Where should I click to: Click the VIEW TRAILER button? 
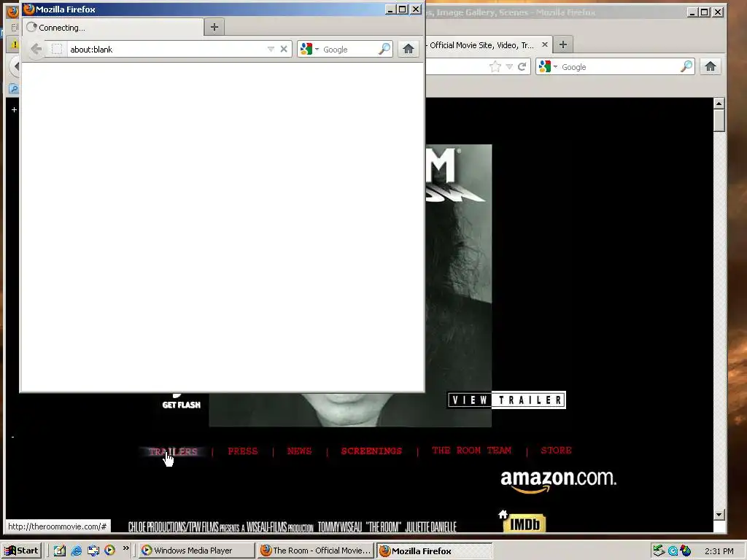click(x=507, y=400)
